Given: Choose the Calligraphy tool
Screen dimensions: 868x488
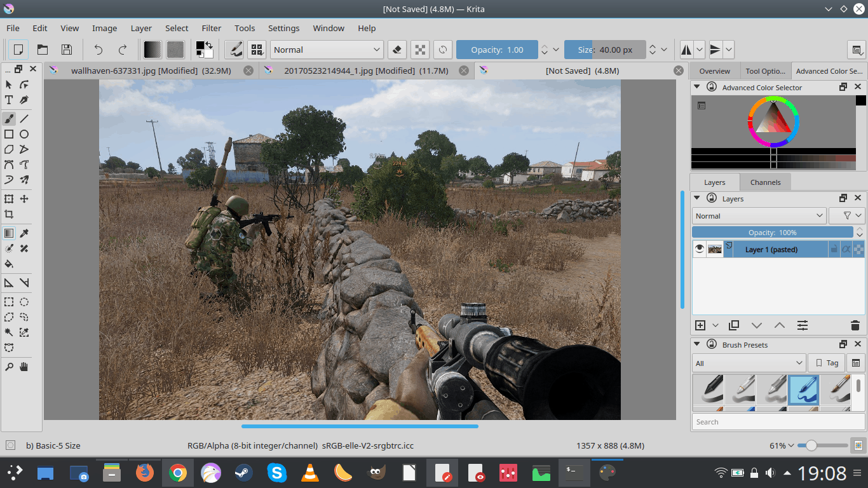Looking at the screenshot, I should click(24, 100).
